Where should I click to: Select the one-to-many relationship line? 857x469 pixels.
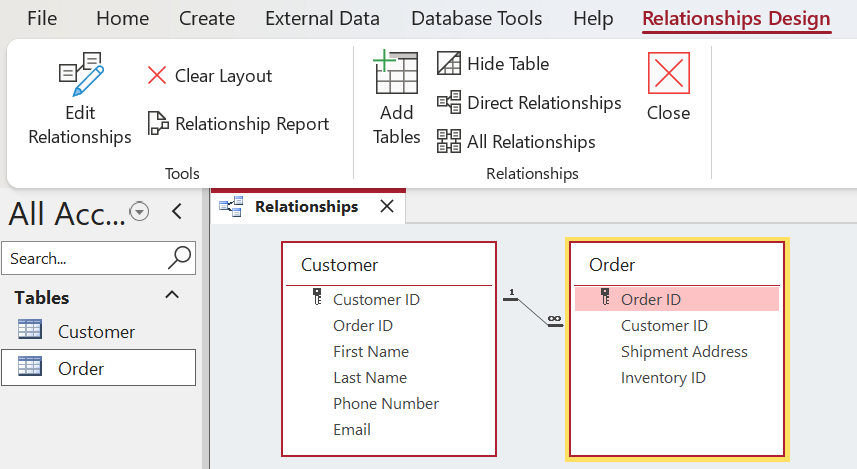pyautogui.click(x=533, y=312)
